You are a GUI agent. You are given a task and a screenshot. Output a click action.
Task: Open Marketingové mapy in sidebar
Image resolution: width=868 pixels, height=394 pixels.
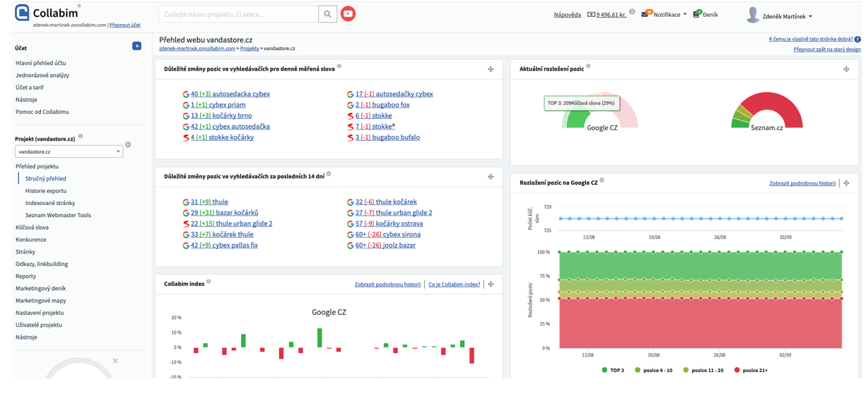click(41, 301)
